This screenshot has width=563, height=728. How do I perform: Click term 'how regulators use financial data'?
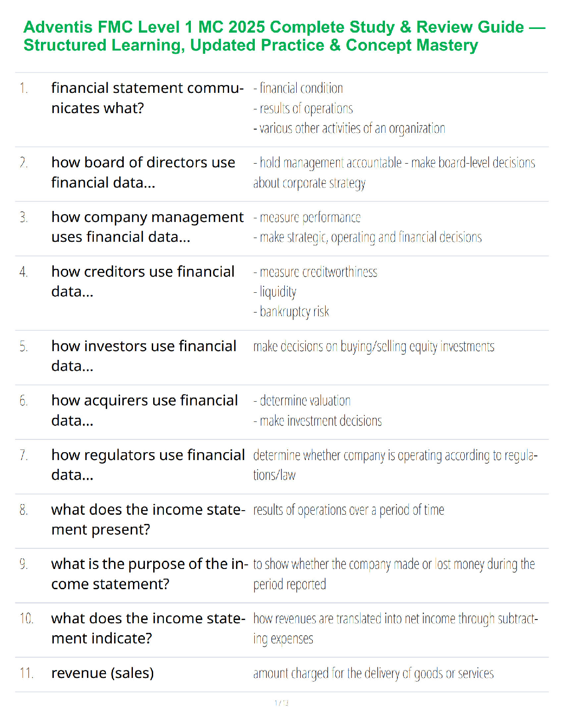pos(148,465)
